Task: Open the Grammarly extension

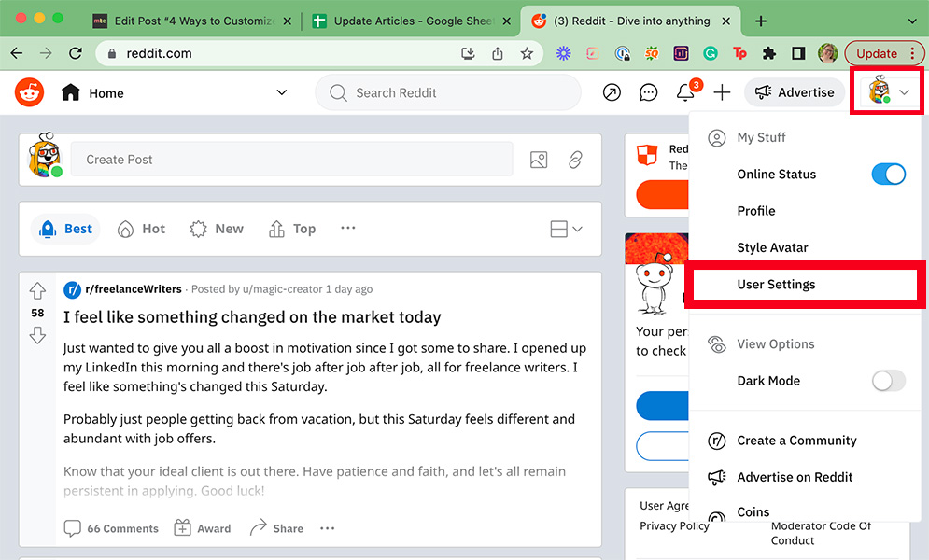Action: coord(711,53)
